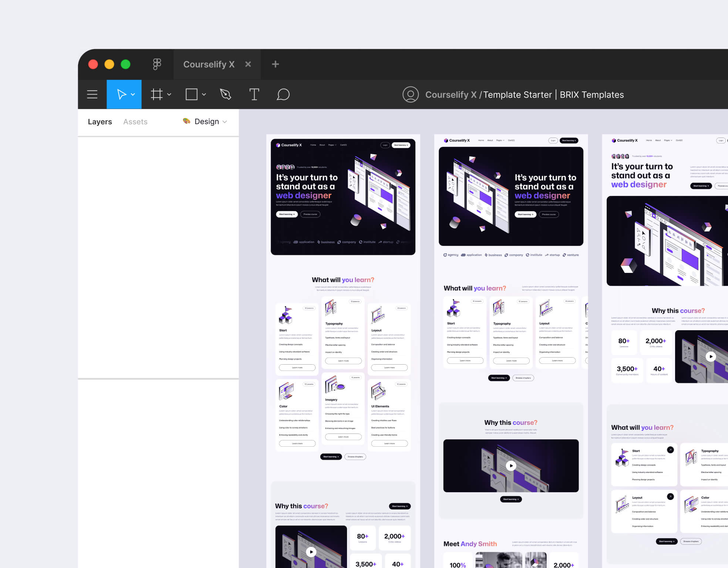
Task: Select the Move tool
Action: [x=122, y=94]
